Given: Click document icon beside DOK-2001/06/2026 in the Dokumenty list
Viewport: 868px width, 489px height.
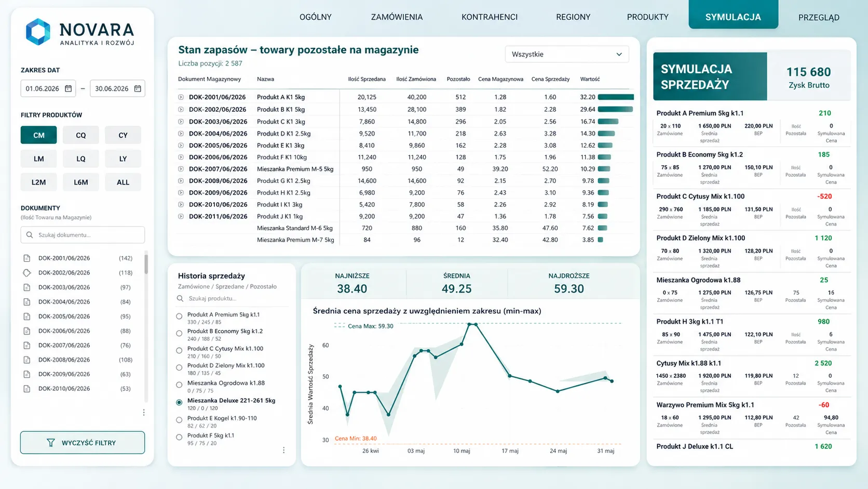Looking at the screenshot, I should 27,258.
